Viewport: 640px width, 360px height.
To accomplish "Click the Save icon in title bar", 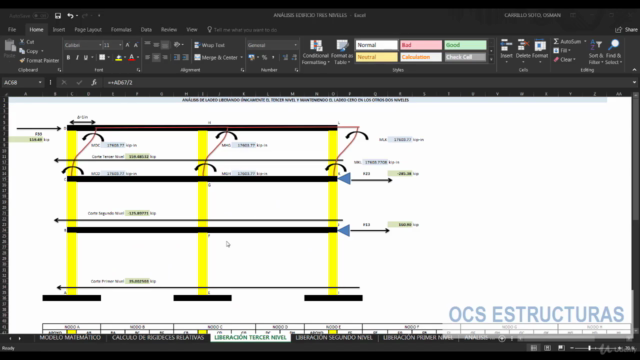I will [58, 16].
